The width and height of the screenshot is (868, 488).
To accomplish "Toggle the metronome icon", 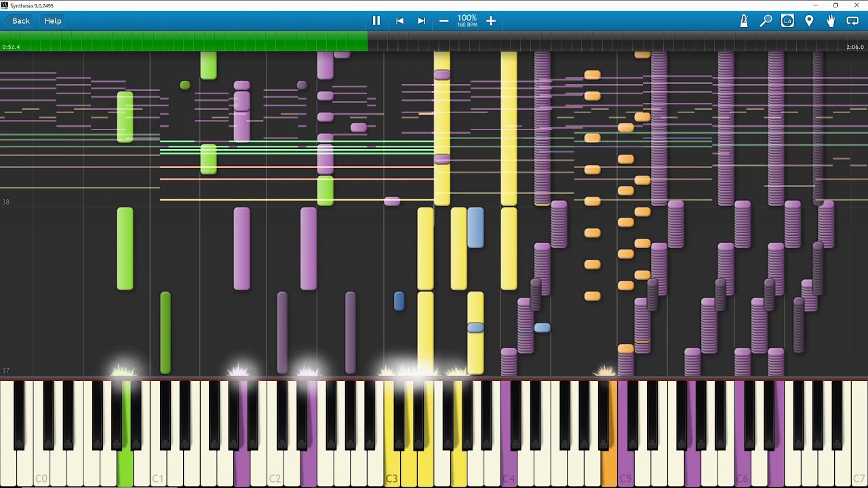I will pos(744,21).
